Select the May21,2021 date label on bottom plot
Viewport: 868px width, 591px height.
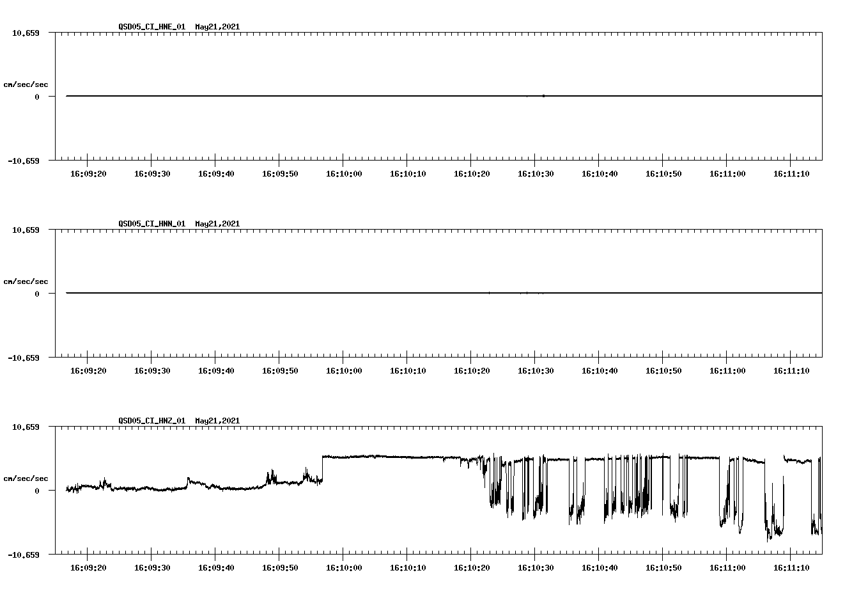(217, 421)
